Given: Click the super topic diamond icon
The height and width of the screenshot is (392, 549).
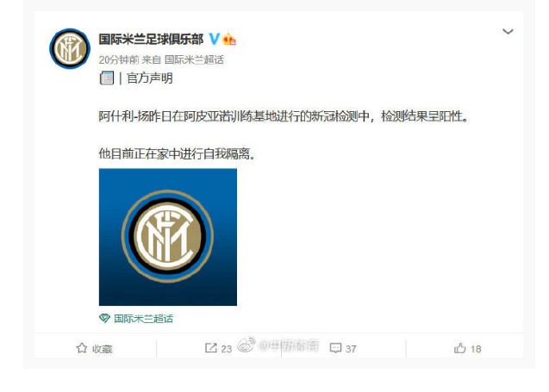Looking at the screenshot, I should click(104, 318).
